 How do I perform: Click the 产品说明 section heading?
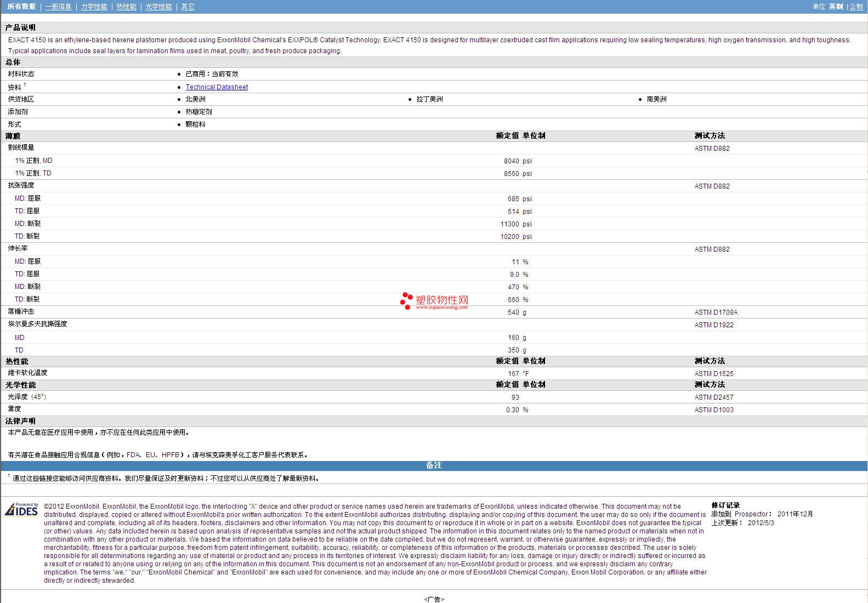(x=20, y=27)
